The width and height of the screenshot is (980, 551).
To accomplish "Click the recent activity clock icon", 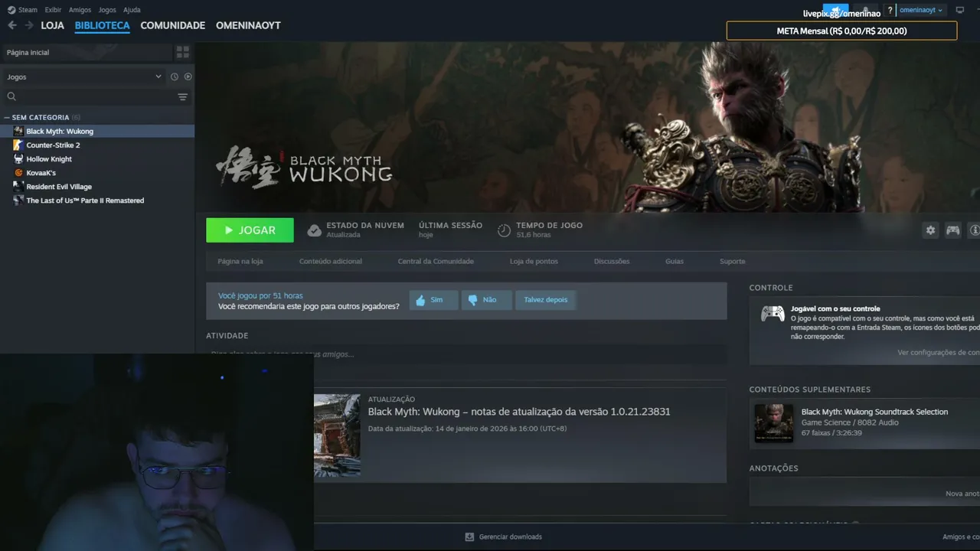I will [175, 77].
